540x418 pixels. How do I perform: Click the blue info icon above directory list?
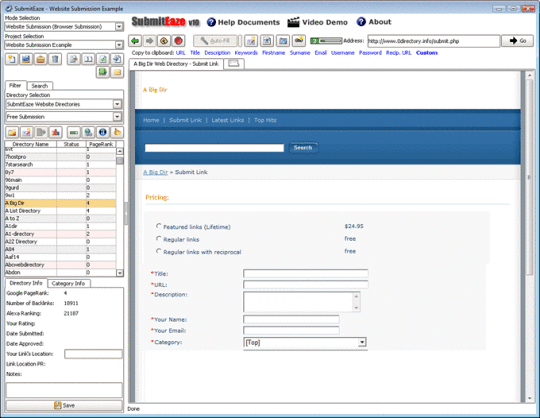click(x=103, y=132)
